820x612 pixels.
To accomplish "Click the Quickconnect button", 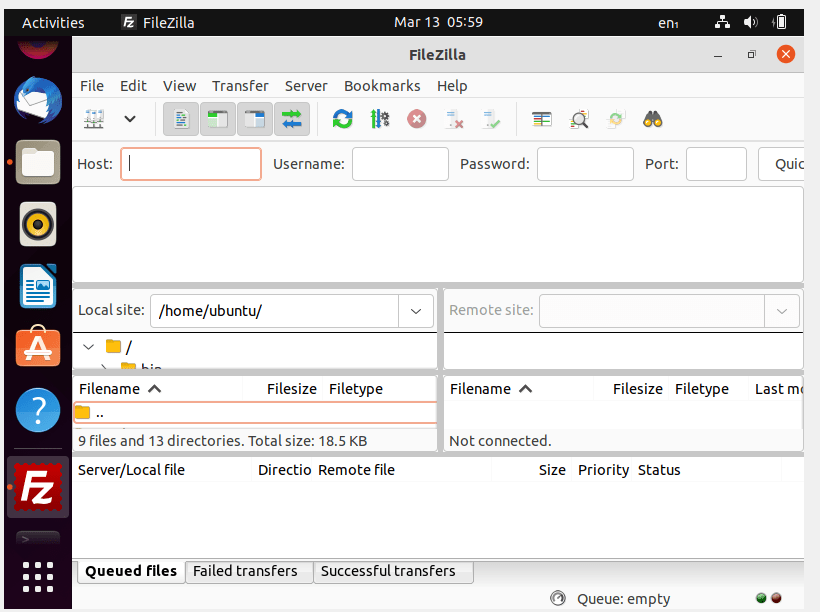I will pos(781,164).
